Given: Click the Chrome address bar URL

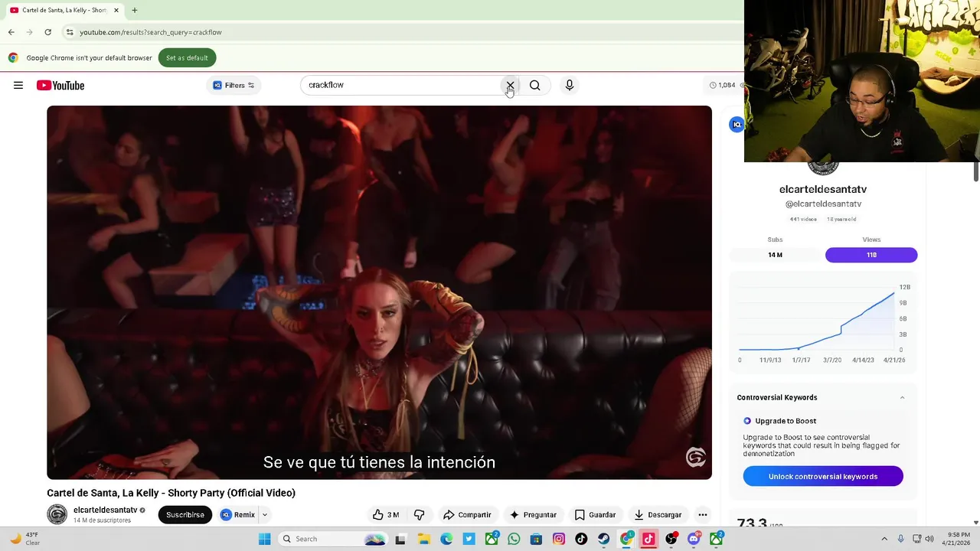Looking at the screenshot, I should (151, 32).
